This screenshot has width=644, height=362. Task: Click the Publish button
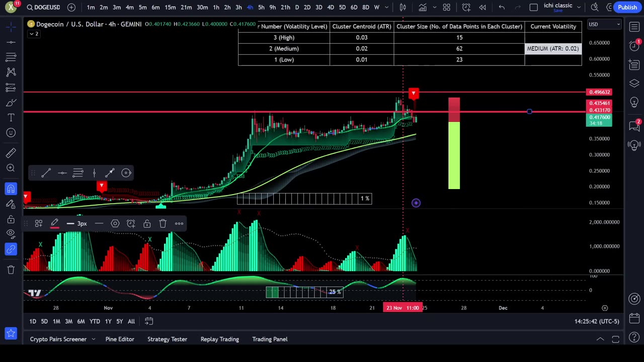tap(627, 7)
